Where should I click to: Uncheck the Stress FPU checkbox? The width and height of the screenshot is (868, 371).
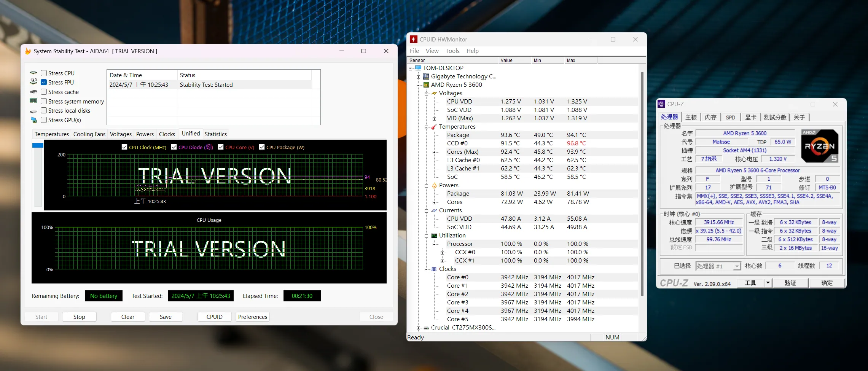pyautogui.click(x=44, y=82)
